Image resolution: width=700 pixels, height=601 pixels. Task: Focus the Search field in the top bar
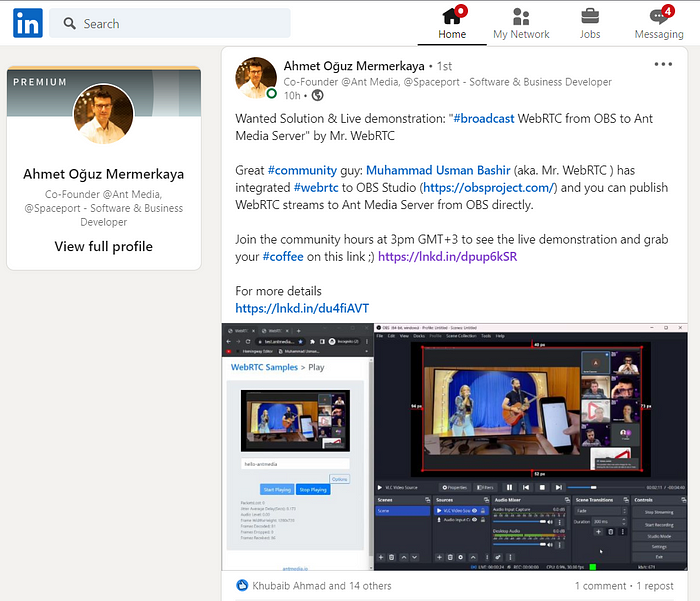click(170, 23)
